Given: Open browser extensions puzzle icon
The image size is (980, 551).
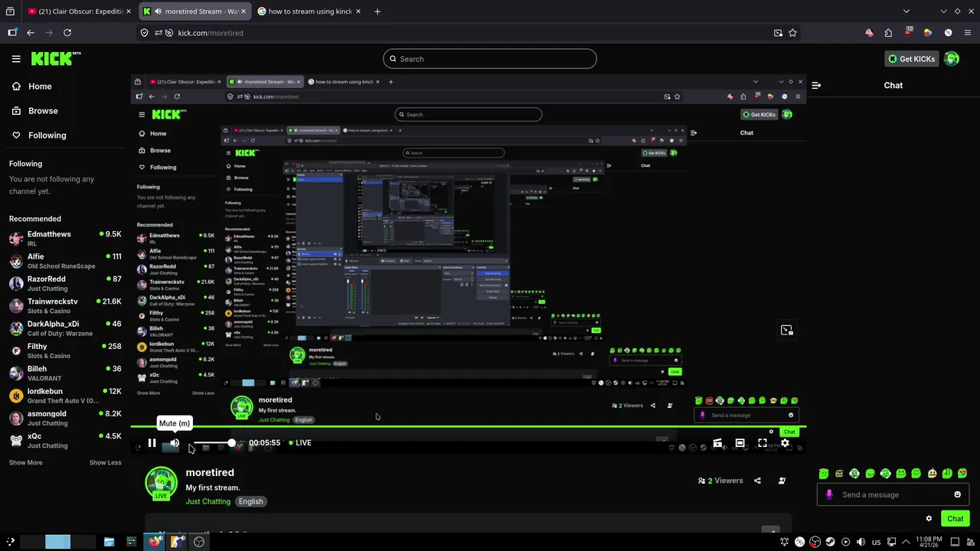Looking at the screenshot, I should pos(888,33).
